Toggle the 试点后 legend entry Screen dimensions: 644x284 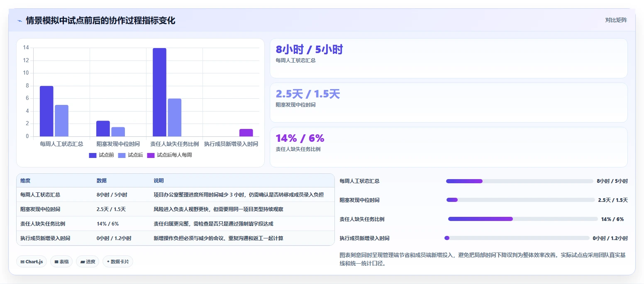[130, 155]
